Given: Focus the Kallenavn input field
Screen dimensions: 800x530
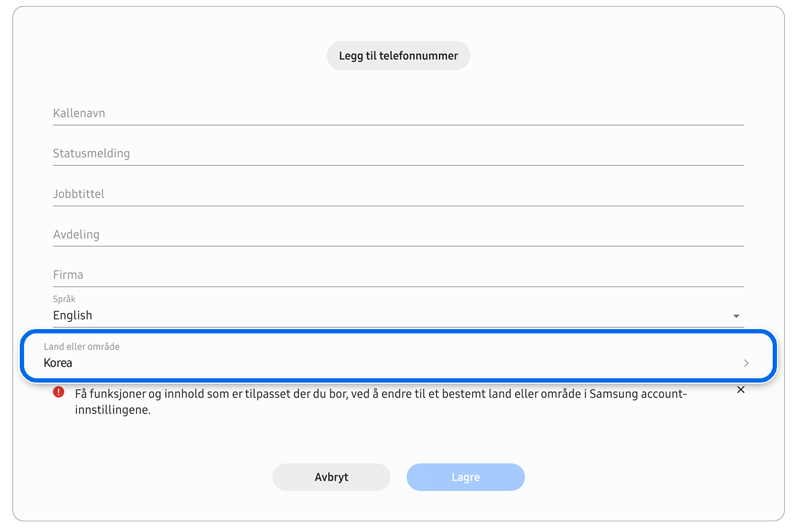Looking at the screenshot, I should [398, 114].
